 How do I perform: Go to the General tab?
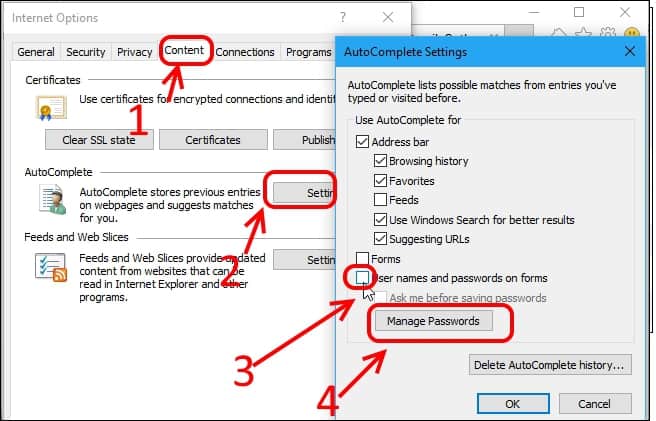(36, 52)
